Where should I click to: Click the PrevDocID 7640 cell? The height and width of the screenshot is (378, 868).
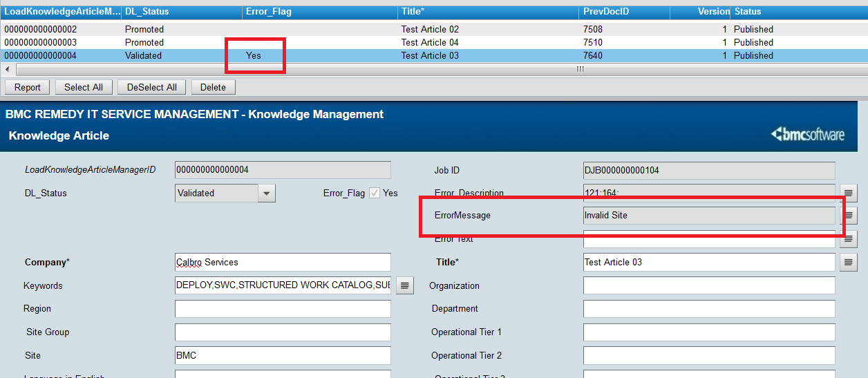click(593, 55)
